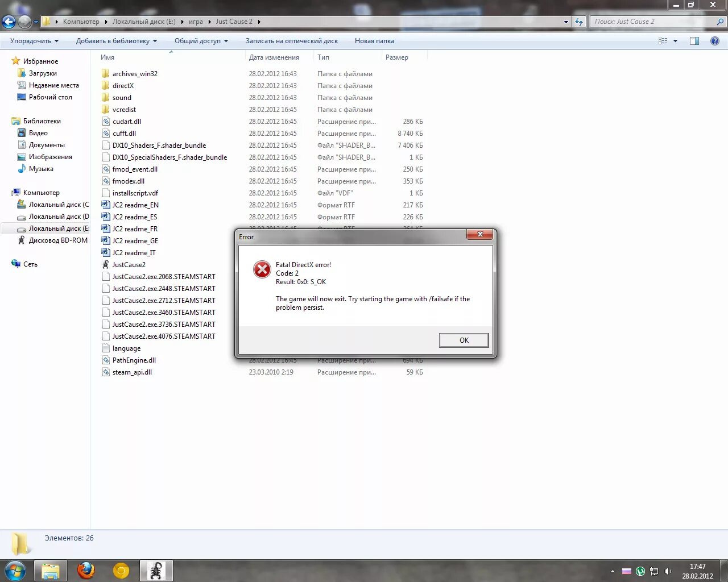Click the Just Cause 2 scorpion taskbar icon
This screenshot has height=582, width=728.
[156, 571]
